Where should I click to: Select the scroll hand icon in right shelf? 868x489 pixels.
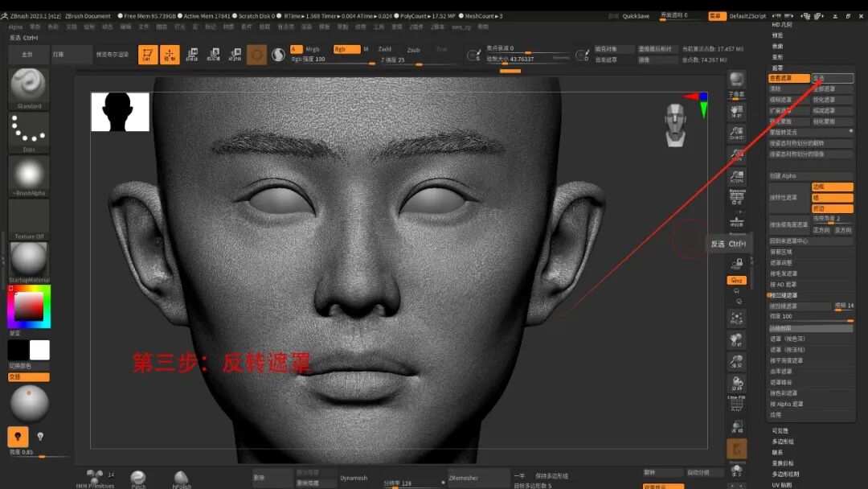(737, 111)
